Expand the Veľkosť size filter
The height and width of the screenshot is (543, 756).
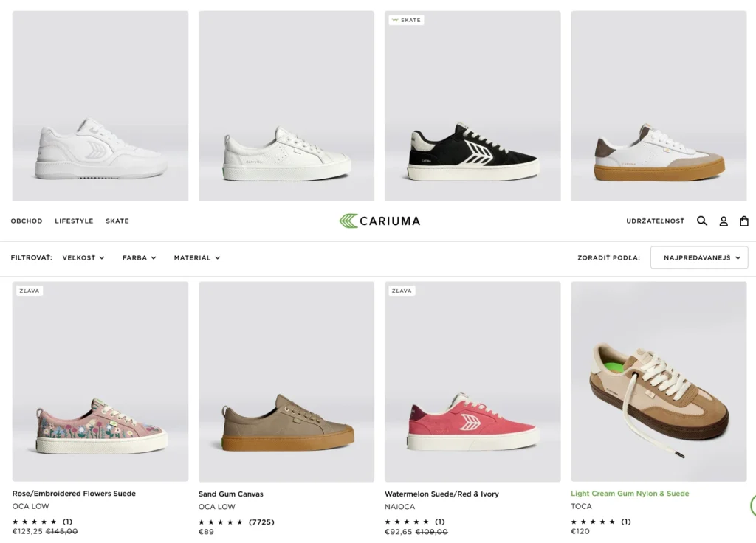[x=83, y=257]
